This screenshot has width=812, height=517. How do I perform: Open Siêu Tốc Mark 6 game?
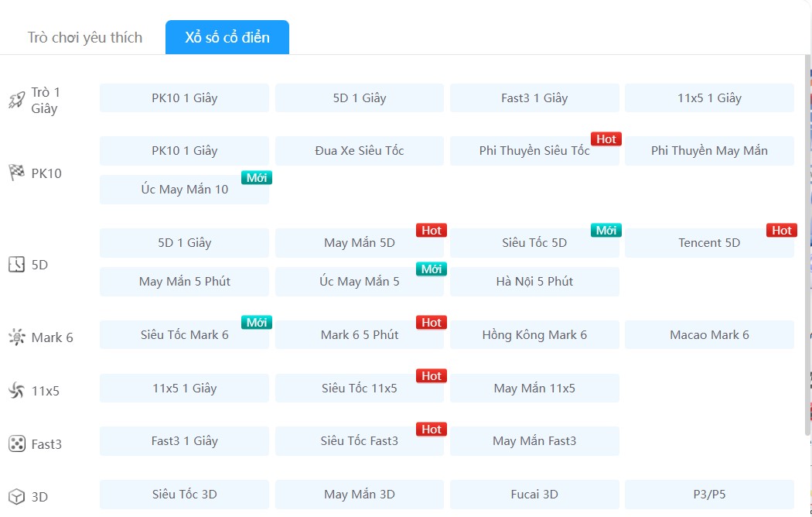coord(184,334)
